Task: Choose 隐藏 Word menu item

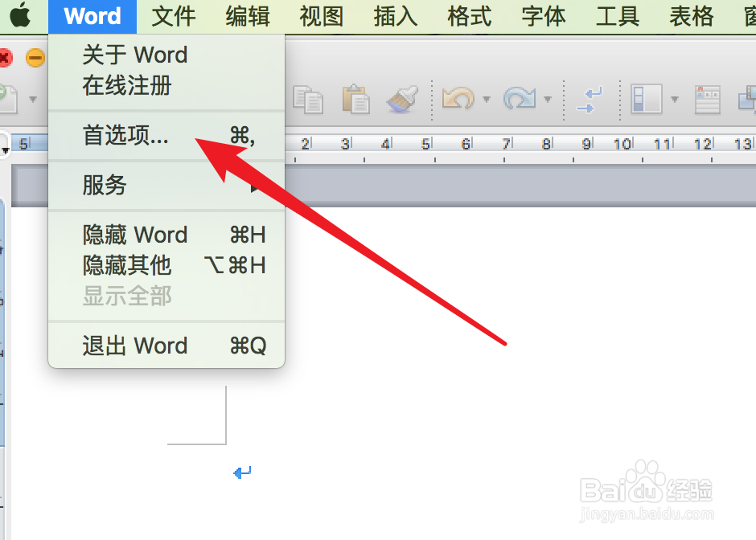Action: 166,235
